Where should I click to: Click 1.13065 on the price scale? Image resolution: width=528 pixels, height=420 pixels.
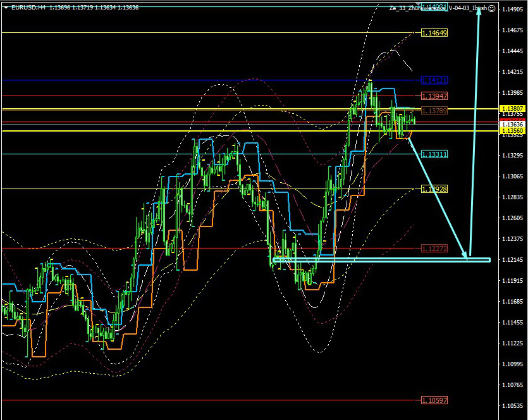513,176
